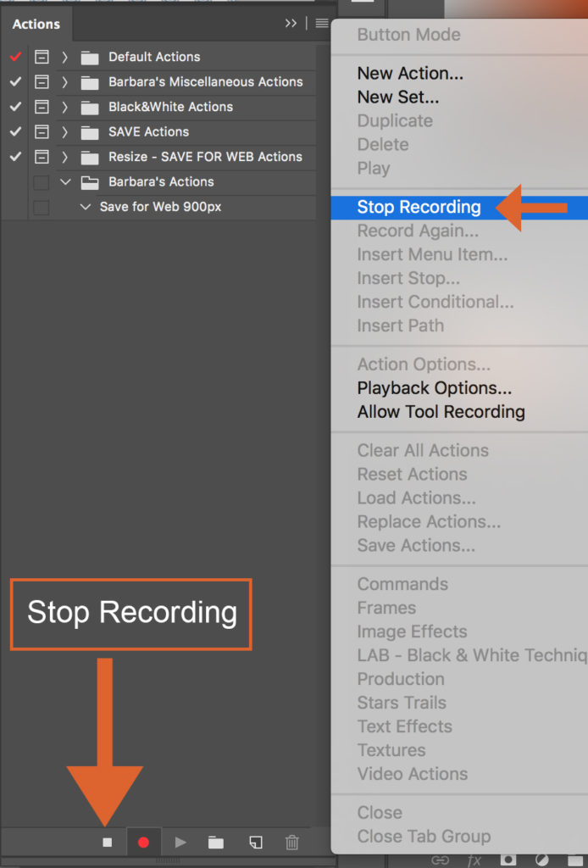Play the selected action using the play icon

point(180,843)
